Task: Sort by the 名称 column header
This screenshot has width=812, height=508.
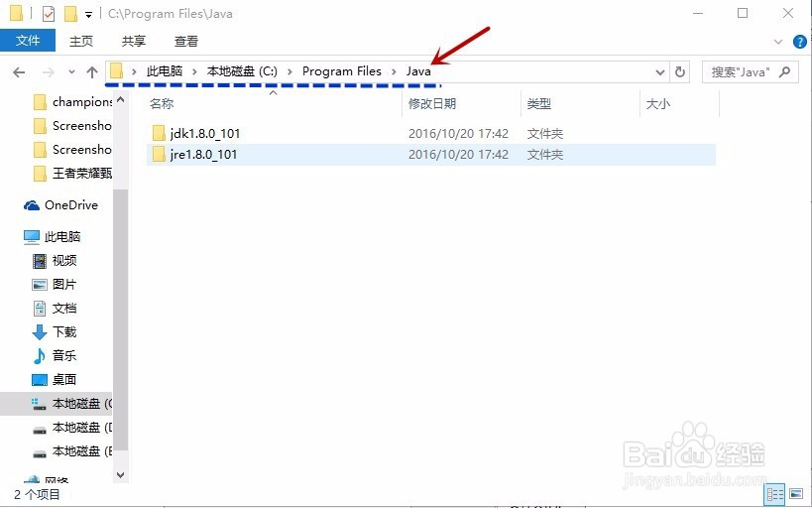Action: click(x=162, y=103)
